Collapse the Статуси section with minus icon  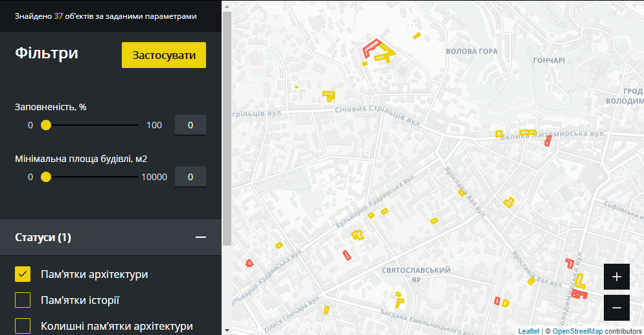(x=201, y=238)
